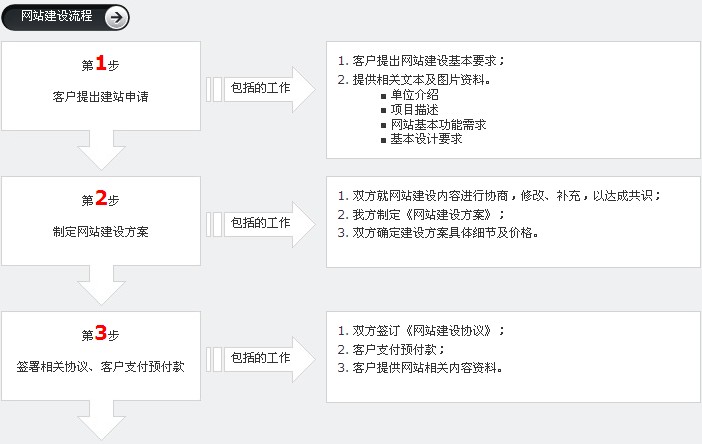Click the 单位介绍 bullet item
The height and width of the screenshot is (444, 702).
point(414,95)
